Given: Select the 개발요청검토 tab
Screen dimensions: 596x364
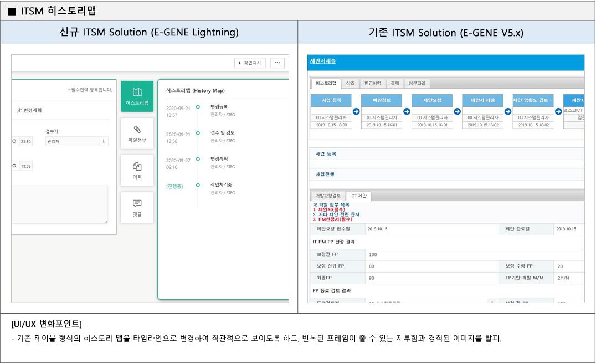Looking at the screenshot, I should (328, 196).
